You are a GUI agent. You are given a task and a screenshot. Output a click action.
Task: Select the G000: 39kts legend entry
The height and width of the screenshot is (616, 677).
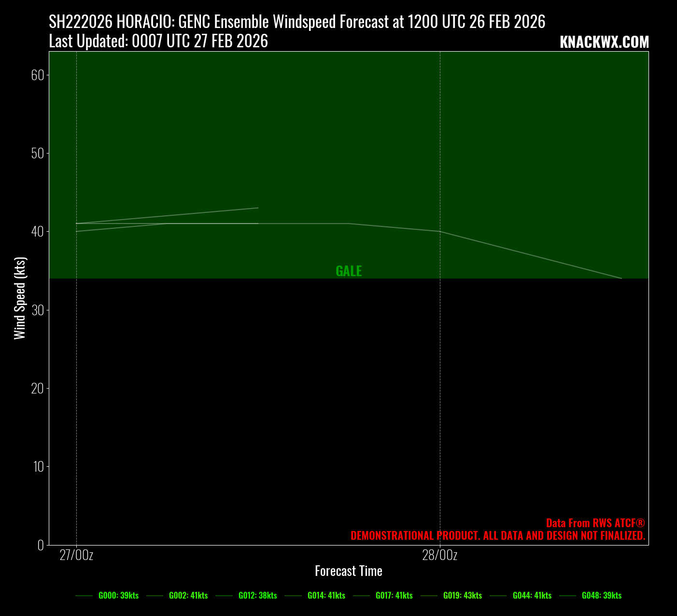(x=118, y=596)
